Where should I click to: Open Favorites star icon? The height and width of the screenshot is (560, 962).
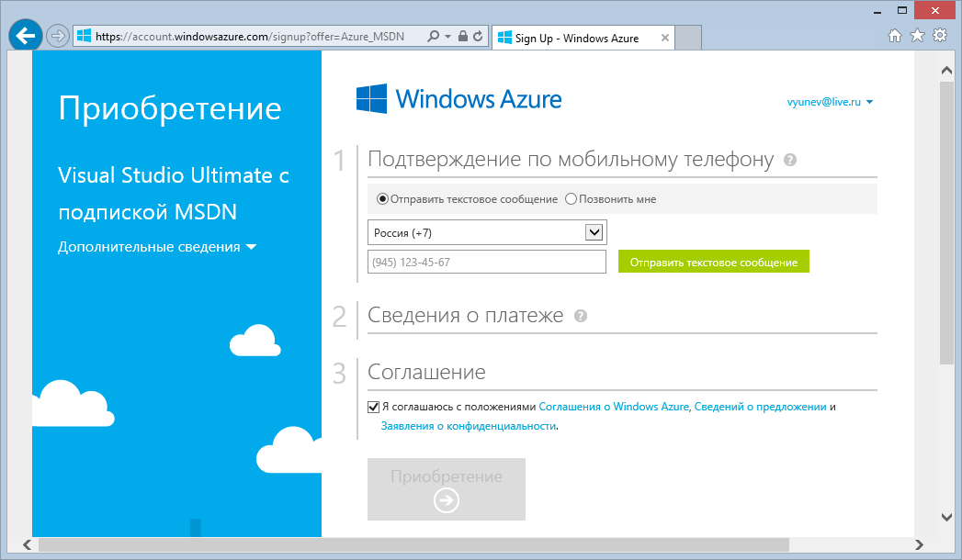(917, 36)
